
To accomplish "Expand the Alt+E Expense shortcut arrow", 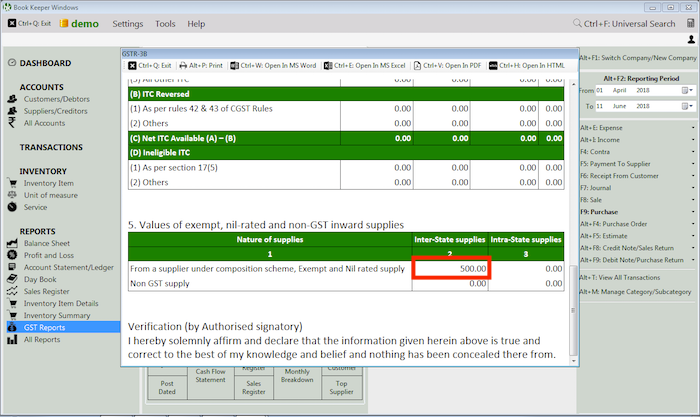I will [x=693, y=128].
